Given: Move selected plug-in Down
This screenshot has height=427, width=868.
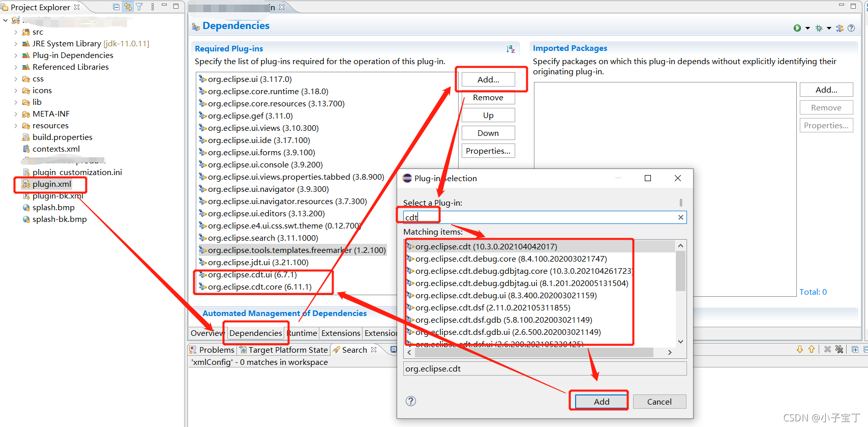Looking at the screenshot, I should tap(488, 133).
